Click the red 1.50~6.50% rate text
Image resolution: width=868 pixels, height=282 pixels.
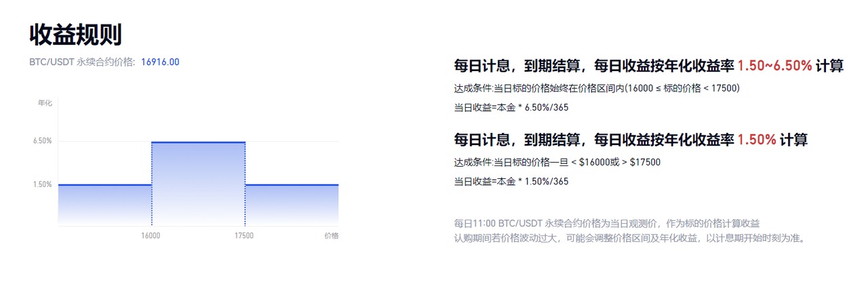tap(774, 66)
